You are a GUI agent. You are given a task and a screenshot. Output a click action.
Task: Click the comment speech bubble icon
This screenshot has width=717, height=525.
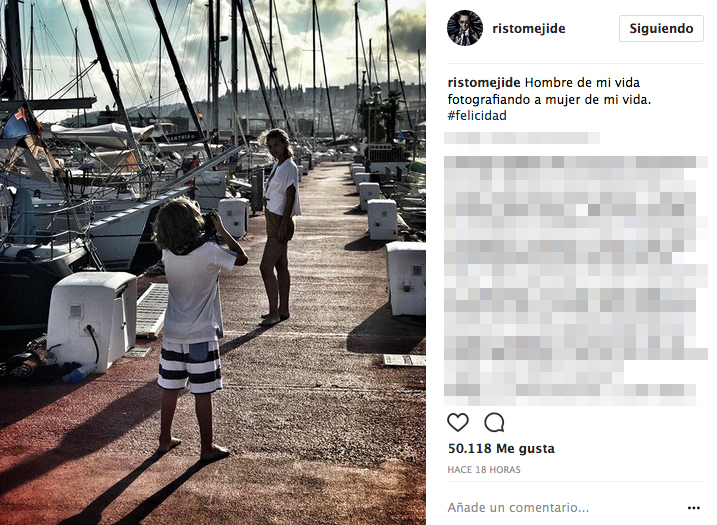point(494,423)
